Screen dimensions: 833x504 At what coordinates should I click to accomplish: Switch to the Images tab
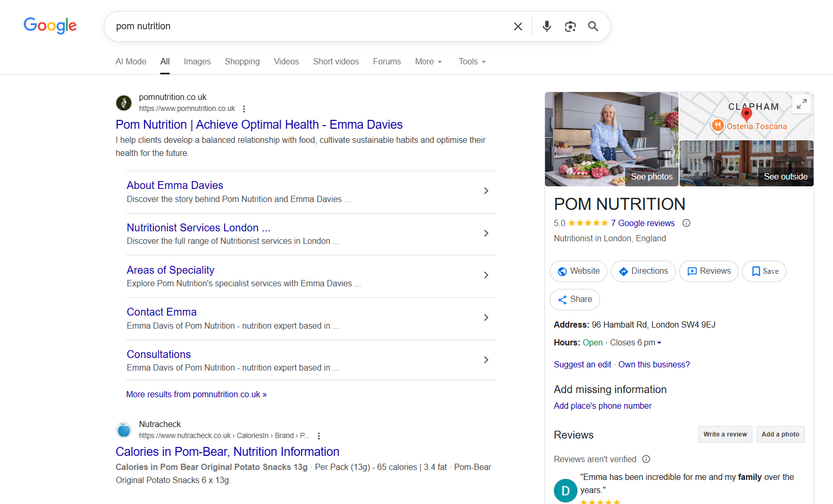[x=197, y=62]
